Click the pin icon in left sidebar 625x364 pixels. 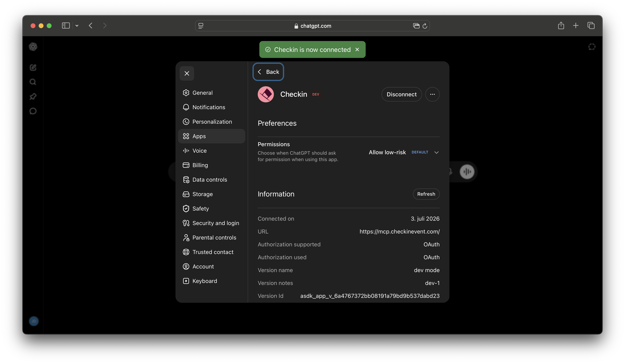click(33, 96)
